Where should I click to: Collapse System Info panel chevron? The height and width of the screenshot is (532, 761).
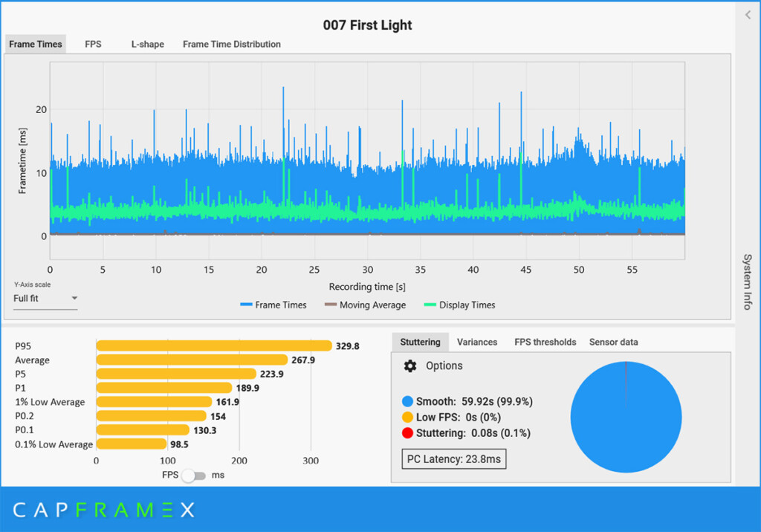[748, 15]
